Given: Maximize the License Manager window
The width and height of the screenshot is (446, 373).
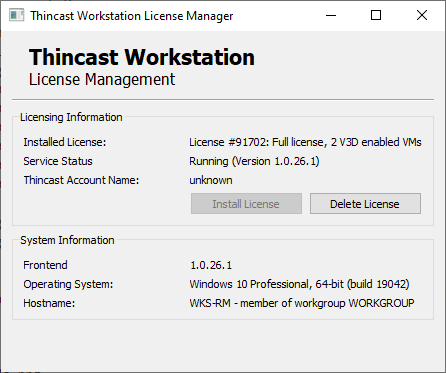Looking at the screenshot, I should click(376, 15).
